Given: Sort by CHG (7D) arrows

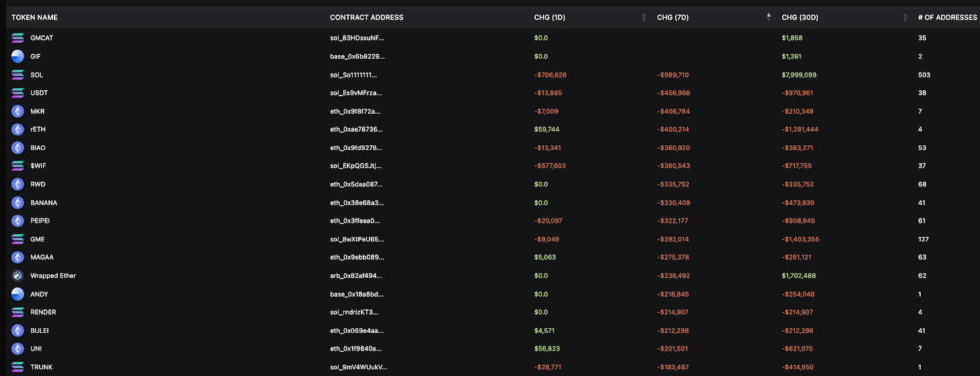Looking at the screenshot, I should point(769,17).
